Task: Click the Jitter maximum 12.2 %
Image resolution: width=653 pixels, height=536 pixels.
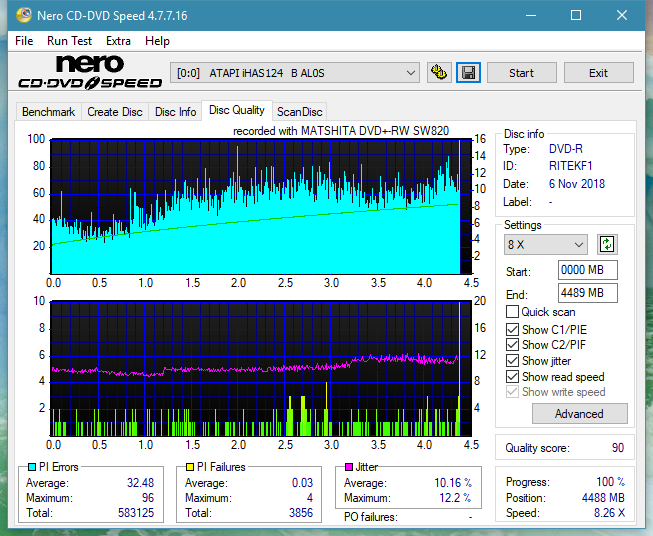Action: 455,498
